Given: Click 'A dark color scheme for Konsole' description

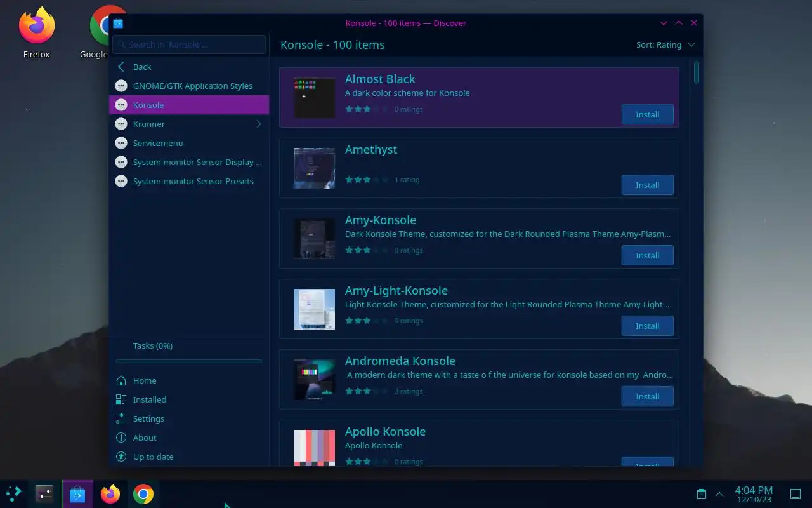Looking at the screenshot, I should pyautogui.click(x=407, y=93).
